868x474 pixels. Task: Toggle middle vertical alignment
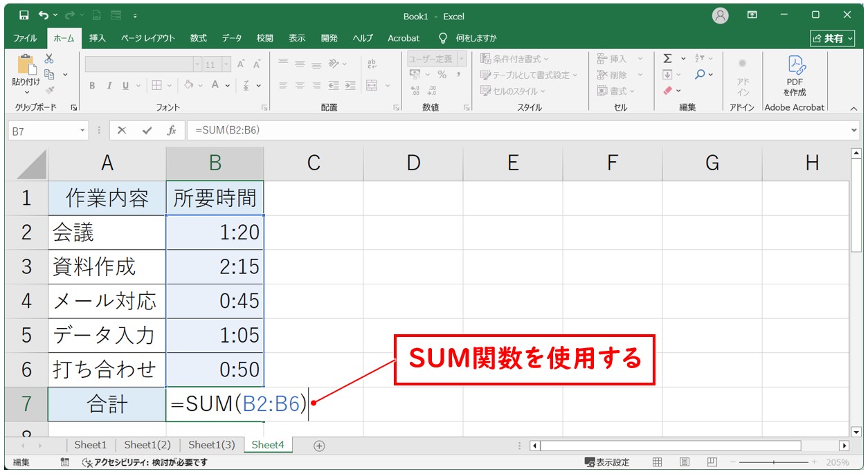[x=300, y=64]
